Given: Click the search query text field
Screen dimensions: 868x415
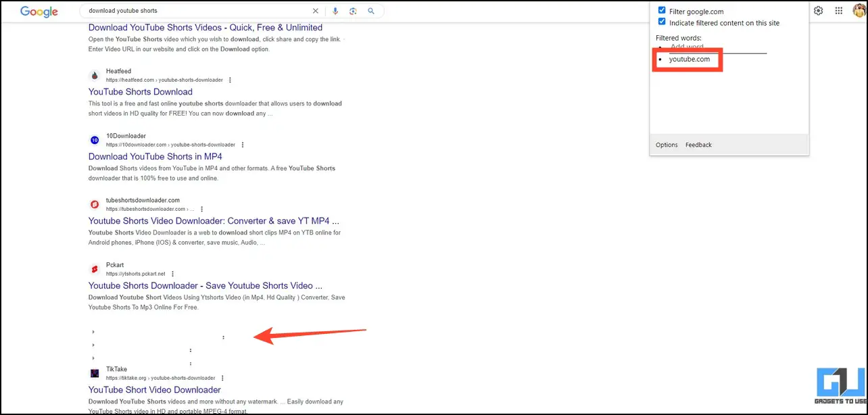Looking at the screenshot, I should [x=196, y=11].
